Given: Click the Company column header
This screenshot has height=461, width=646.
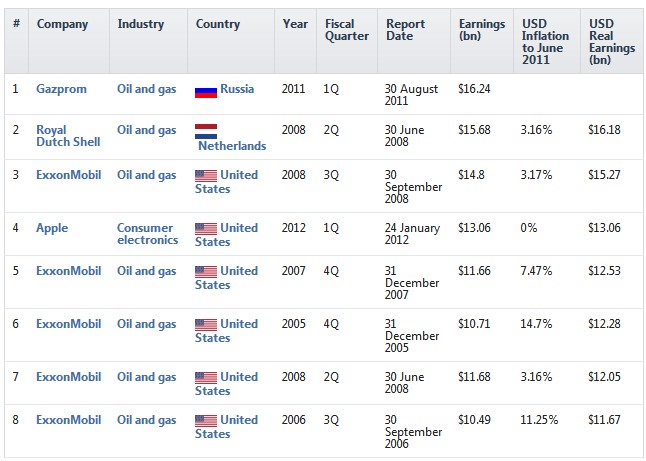Looking at the screenshot, I should click(63, 24).
